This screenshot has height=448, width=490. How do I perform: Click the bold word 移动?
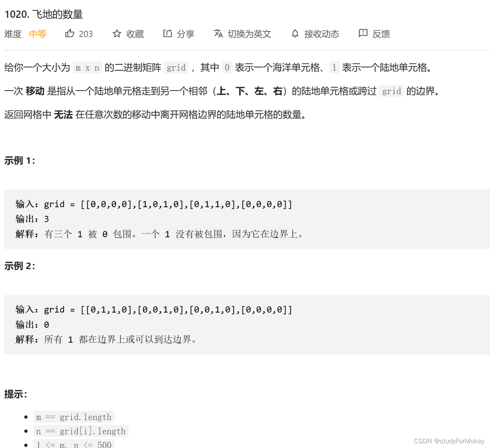35,91
